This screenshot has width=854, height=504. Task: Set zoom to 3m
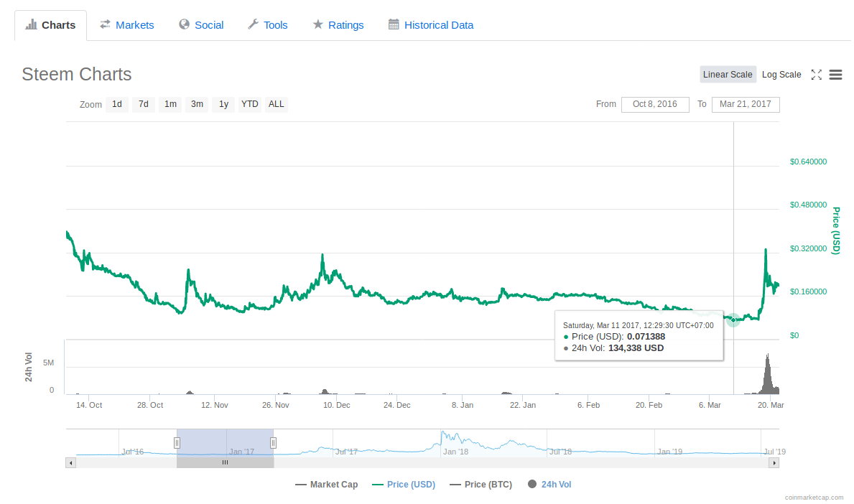pos(197,104)
